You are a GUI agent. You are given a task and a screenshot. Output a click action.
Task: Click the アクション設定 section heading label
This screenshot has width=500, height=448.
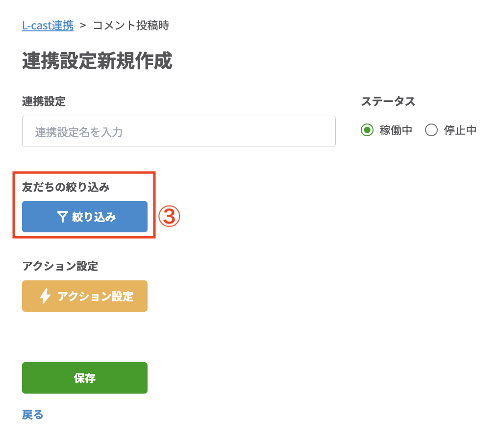pos(60,266)
